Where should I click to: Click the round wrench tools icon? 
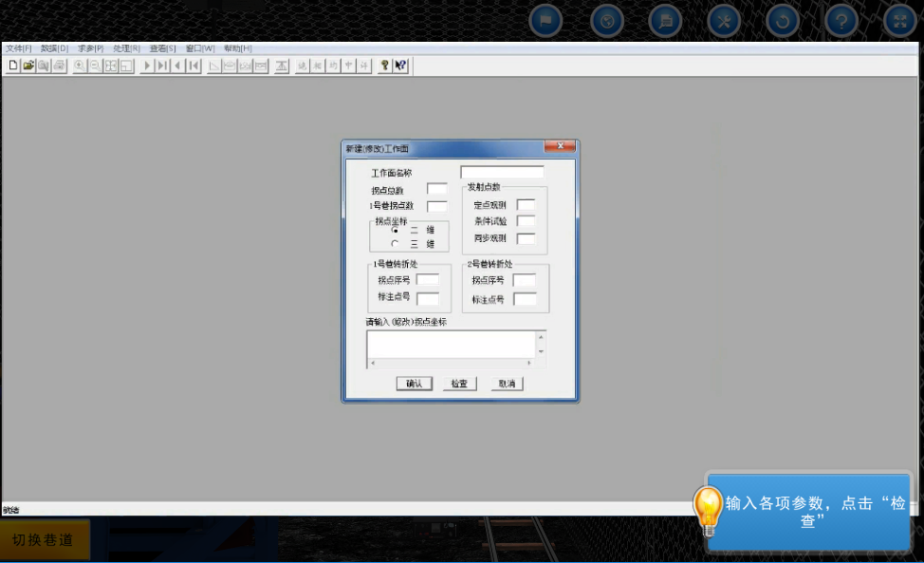pyautogui.click(x=724, y=20)
